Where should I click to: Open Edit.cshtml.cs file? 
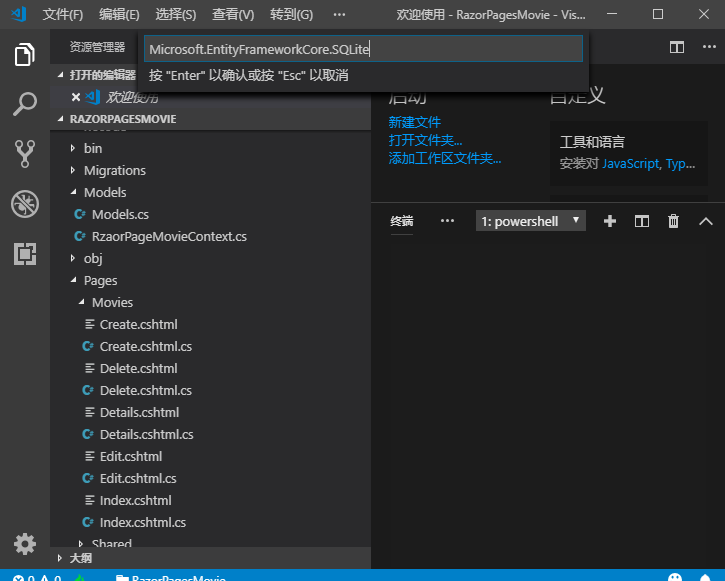coord(138,478)
